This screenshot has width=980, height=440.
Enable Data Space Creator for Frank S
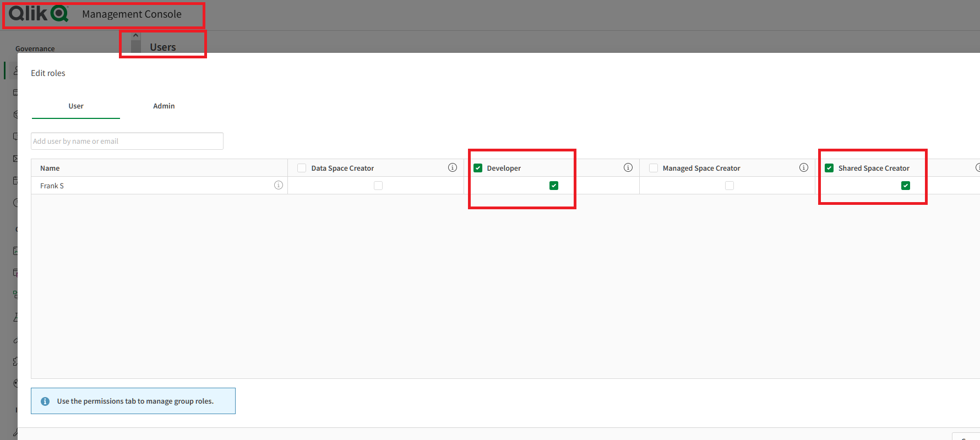click(378, 186)
